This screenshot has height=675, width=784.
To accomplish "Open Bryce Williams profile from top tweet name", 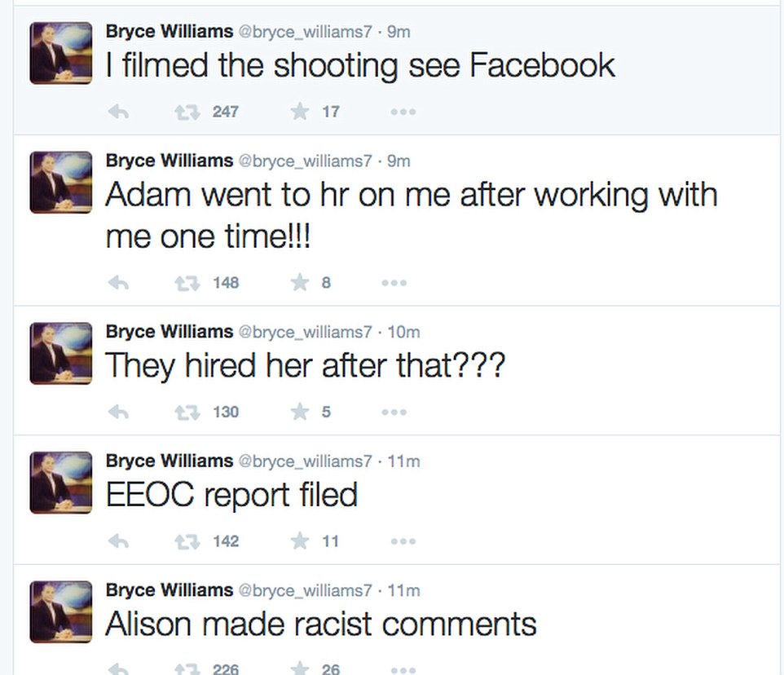I will (x=170, y=32).
